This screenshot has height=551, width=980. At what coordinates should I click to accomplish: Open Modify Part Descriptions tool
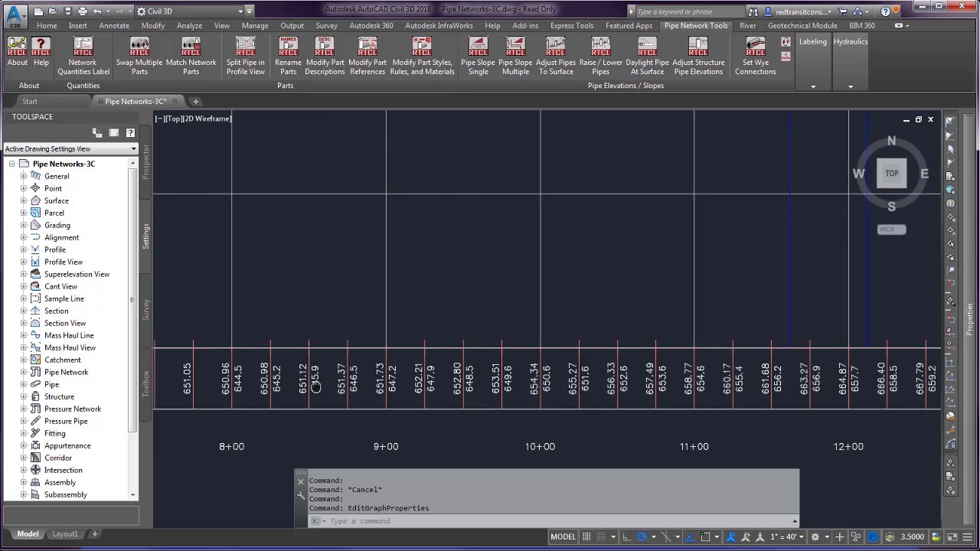pyautogui.click(x=325, y=57)
